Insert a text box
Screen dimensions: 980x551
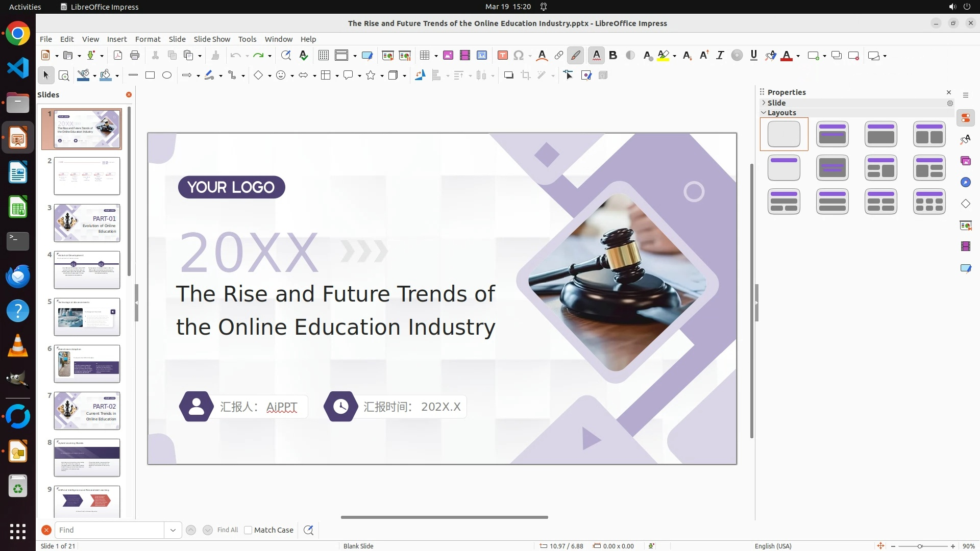502,56
